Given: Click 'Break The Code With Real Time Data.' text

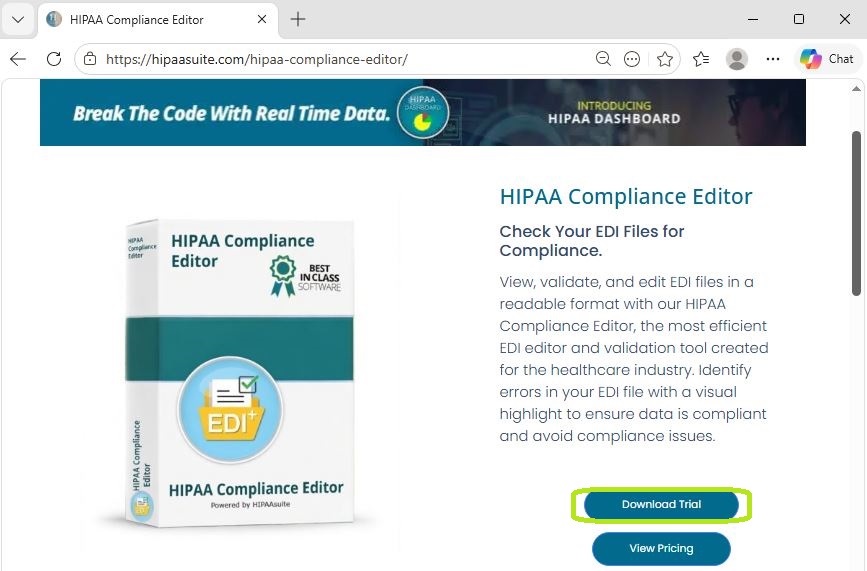Looking at the screenshot, I should [232, 113].
